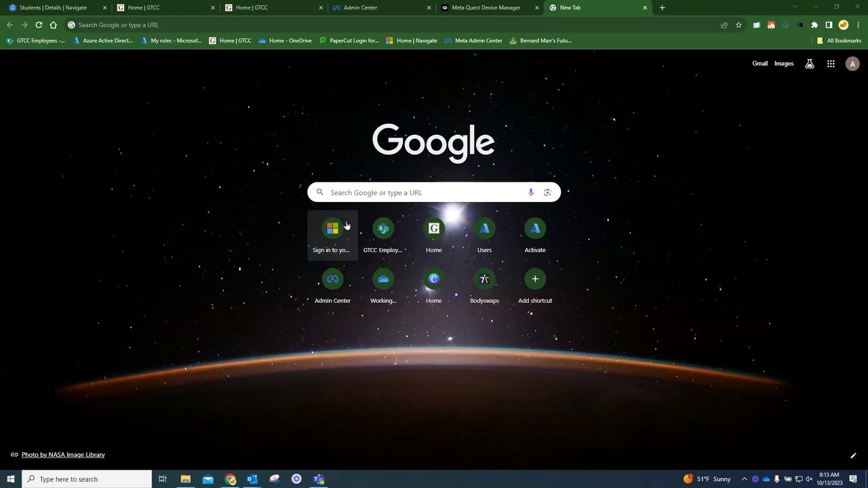This screenshot has width=868, height=488.
Task: Open Google Images link
Action: 784,64
